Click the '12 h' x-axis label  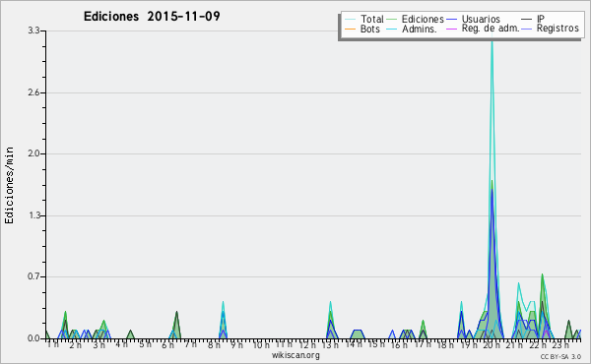[307, 344]
